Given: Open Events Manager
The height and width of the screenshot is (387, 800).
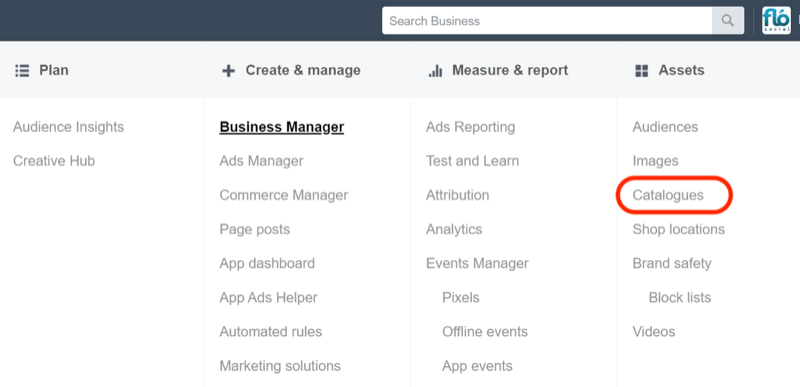Looking at the screenshot, I should (x=477, y=263).
